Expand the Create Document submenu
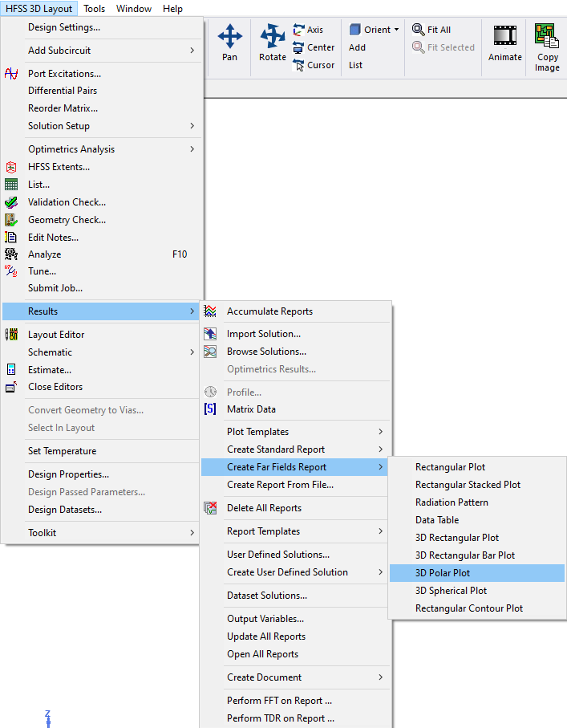Screen dimensions: 567x728 380,677
